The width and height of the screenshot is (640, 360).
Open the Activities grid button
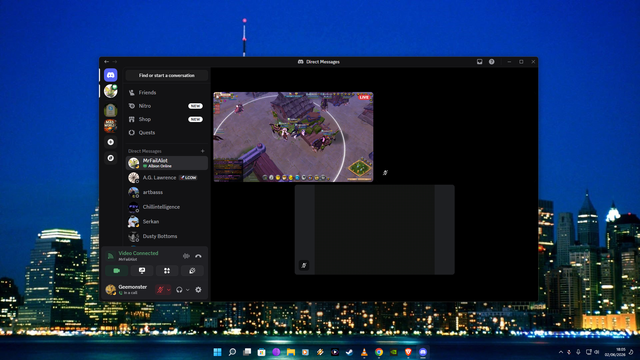click(x=167, y=271)
